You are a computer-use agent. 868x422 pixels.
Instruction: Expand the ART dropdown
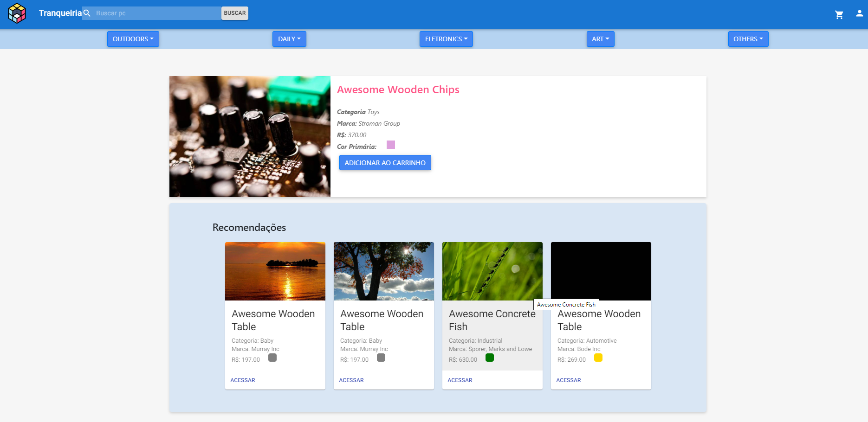click(x=600, y=39)
